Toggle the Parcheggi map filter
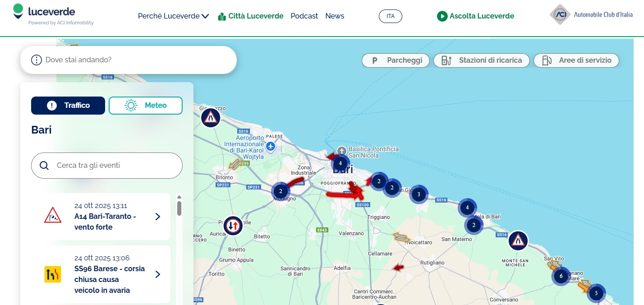 [397, 60]
